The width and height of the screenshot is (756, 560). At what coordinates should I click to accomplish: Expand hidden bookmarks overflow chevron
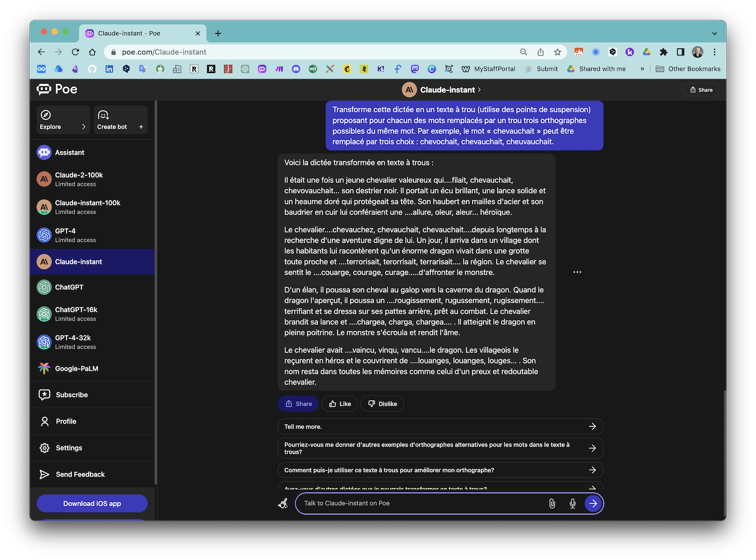tap(642, 69)
